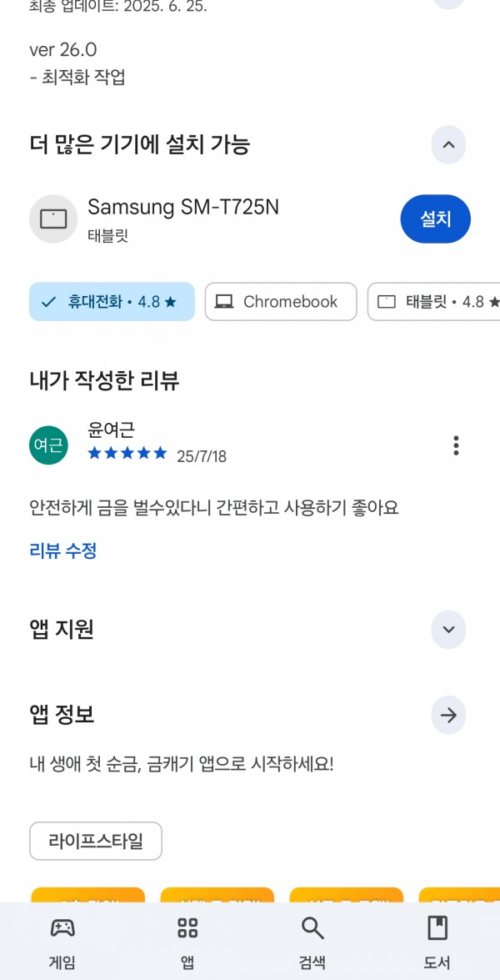This screenshot has width=500, height=980.
Task: Tap the tablet icon beside Samsung SM-T725N
Action: [53, 219]
